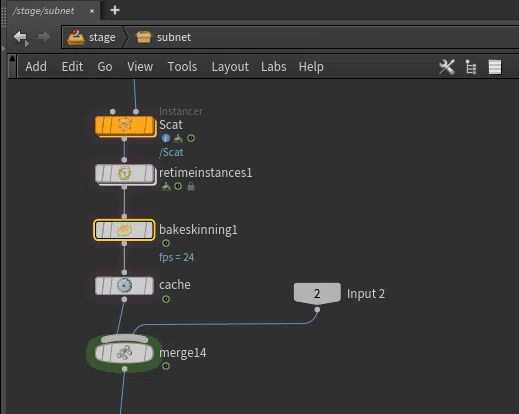The image size is (519, 414).
Task: Open wrench tools icon in toolbar
Action: pos(447,67)
